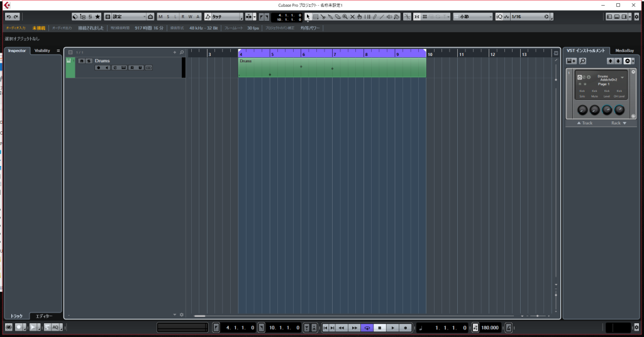Click the Stop transport button
Image resolution: width=644 pixels, height=337 pixels.
380,328
